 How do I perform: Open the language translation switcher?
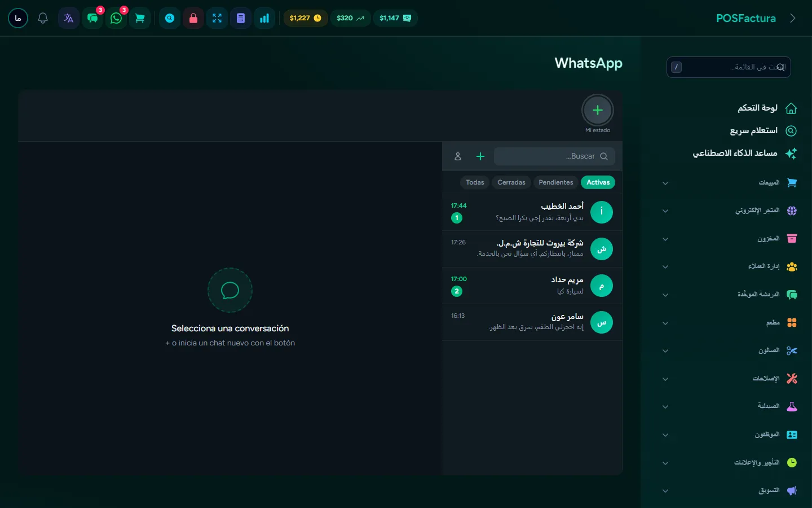point(69,18)
